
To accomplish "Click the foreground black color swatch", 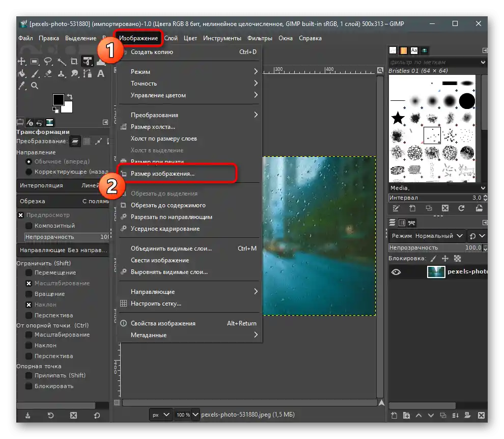I will (x=58, y=99).
